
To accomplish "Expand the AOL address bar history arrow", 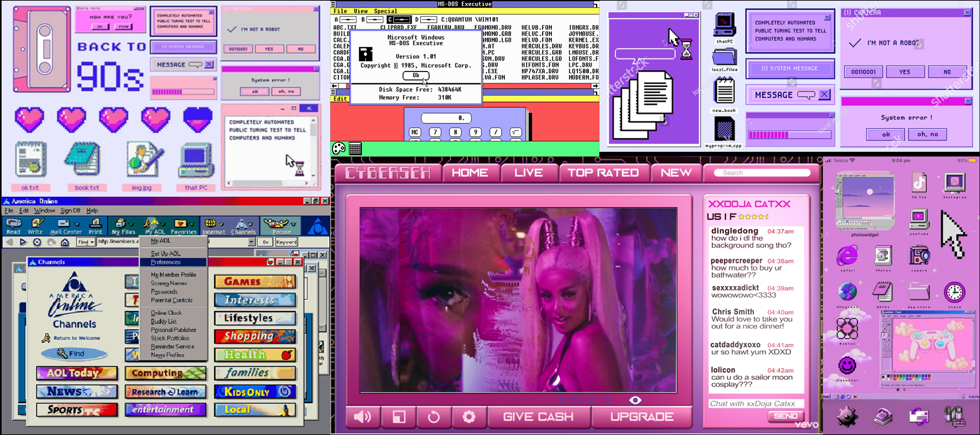I will (252, 242).
